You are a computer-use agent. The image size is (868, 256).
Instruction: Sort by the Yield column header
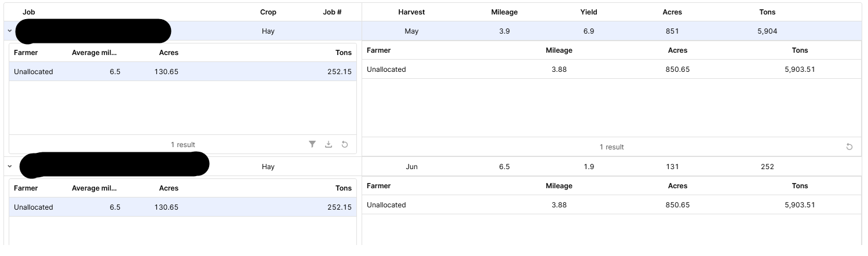tap(589, 12)
